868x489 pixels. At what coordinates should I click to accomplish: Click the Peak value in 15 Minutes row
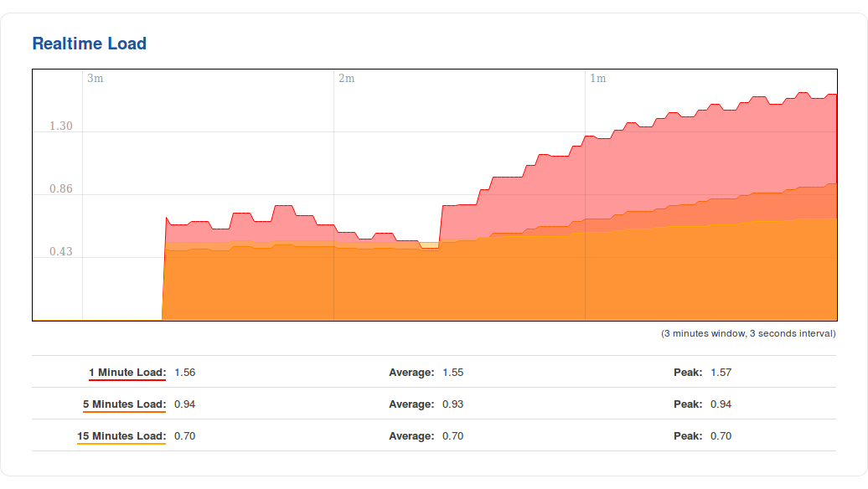(x=721, y=436)
